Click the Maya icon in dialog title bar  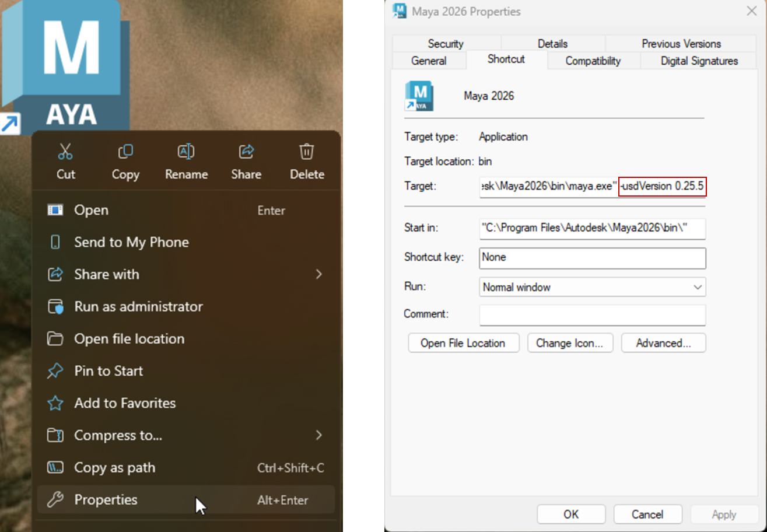(399, 11)
